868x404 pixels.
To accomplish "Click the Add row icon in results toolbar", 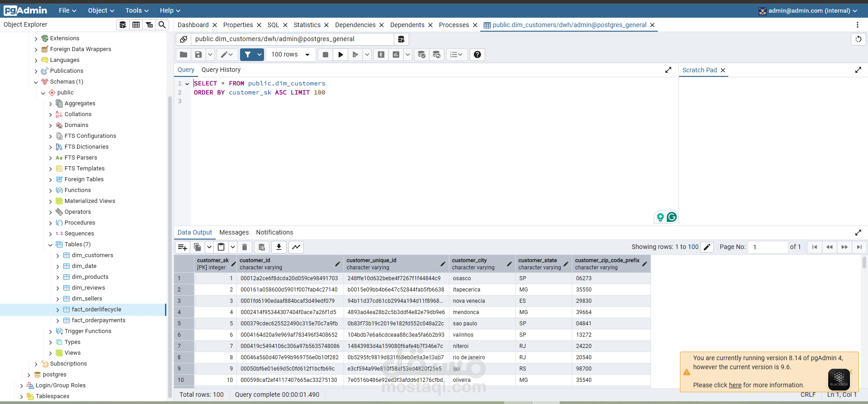I will [183, 247].
